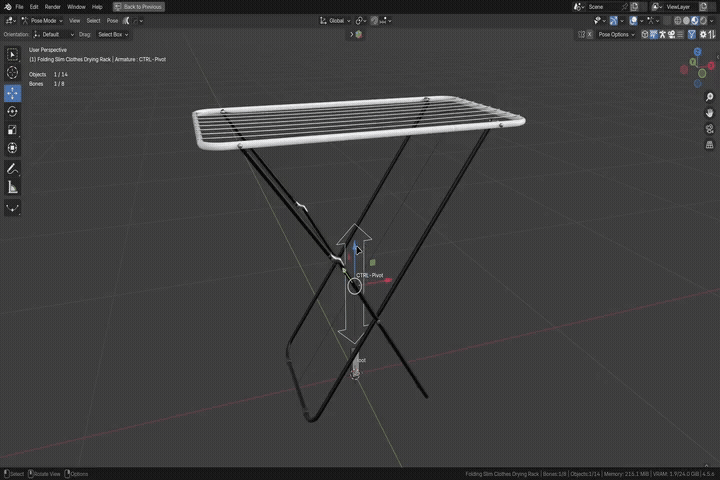The width and height of the screenshot is (720, 480).
Task: Click the blue Z move gizmo arrow
Action: 354,246
